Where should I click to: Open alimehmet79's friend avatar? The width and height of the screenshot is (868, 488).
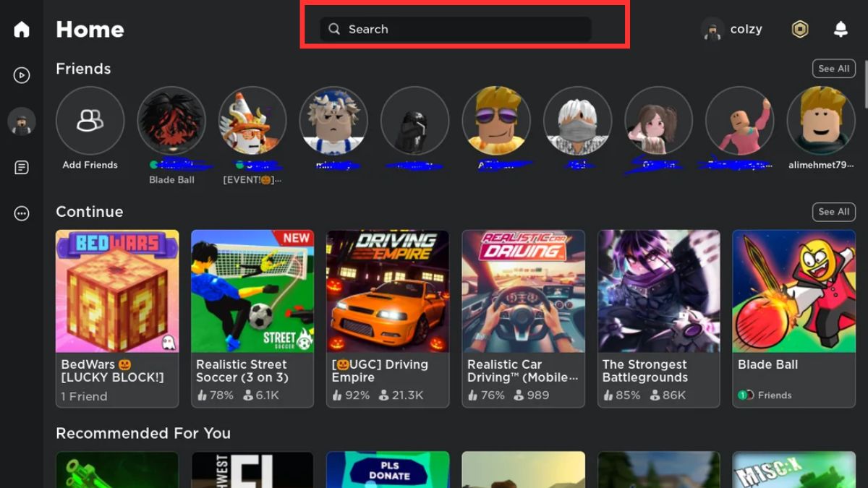(822, 120)
